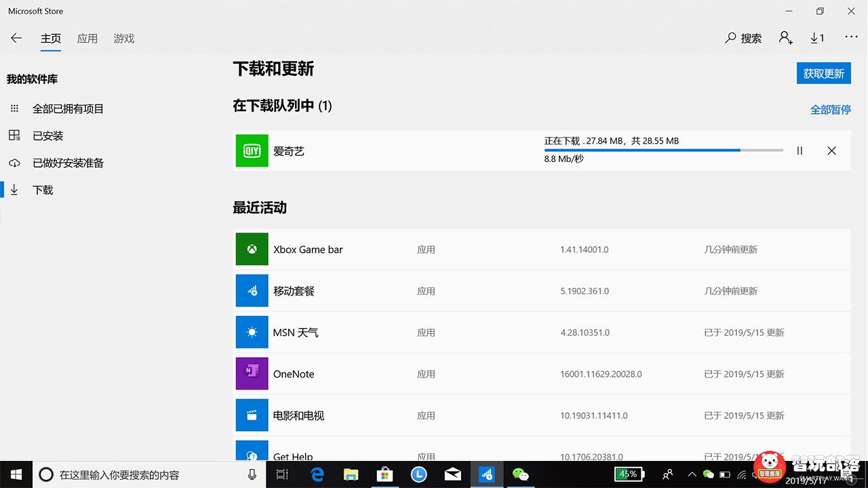Screen dimensions: 868x488
Task: Open WeChat from the taskbar
Action: click(520, 474)
